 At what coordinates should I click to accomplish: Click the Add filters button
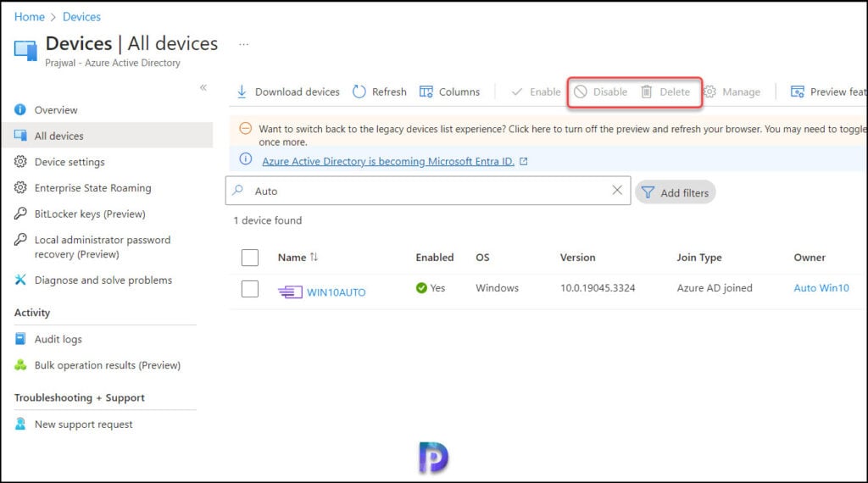tap(676, 192)
